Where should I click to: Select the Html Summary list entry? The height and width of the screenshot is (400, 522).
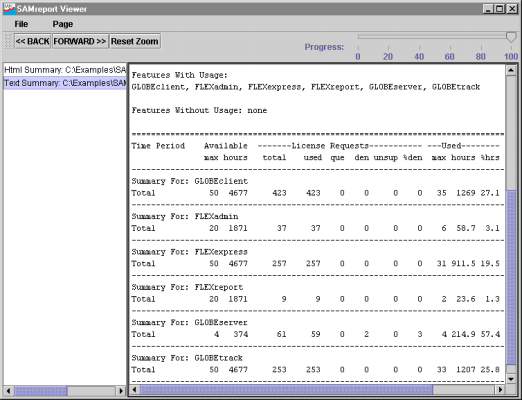point(65,70)
